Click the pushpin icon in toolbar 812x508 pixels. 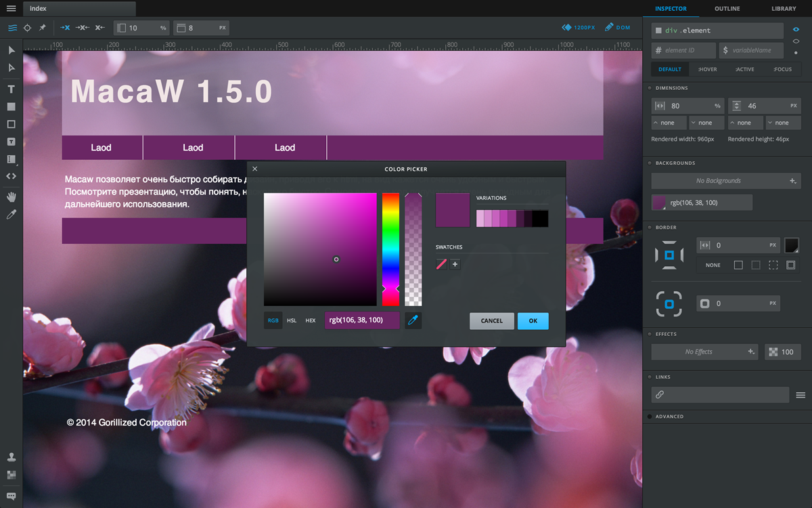[42, 28]
